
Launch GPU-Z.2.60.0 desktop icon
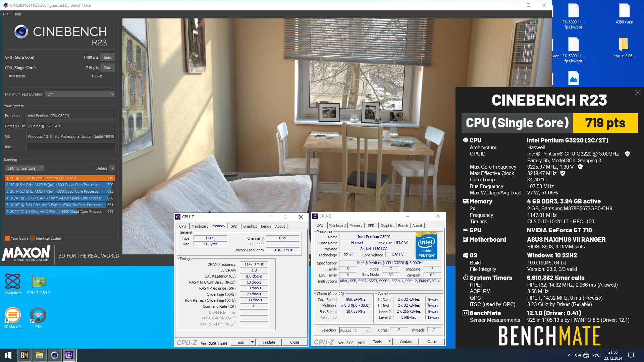[x=38, y=284]
